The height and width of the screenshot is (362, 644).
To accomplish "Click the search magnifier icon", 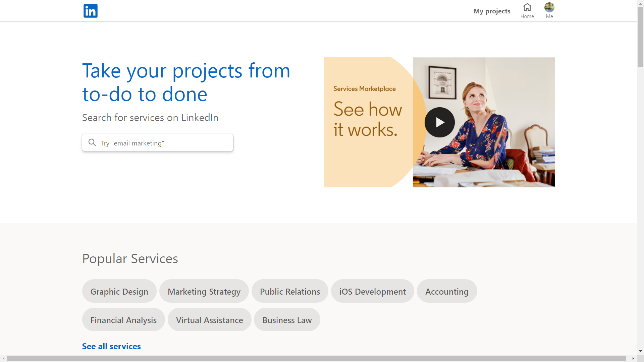I will point(92,142).
